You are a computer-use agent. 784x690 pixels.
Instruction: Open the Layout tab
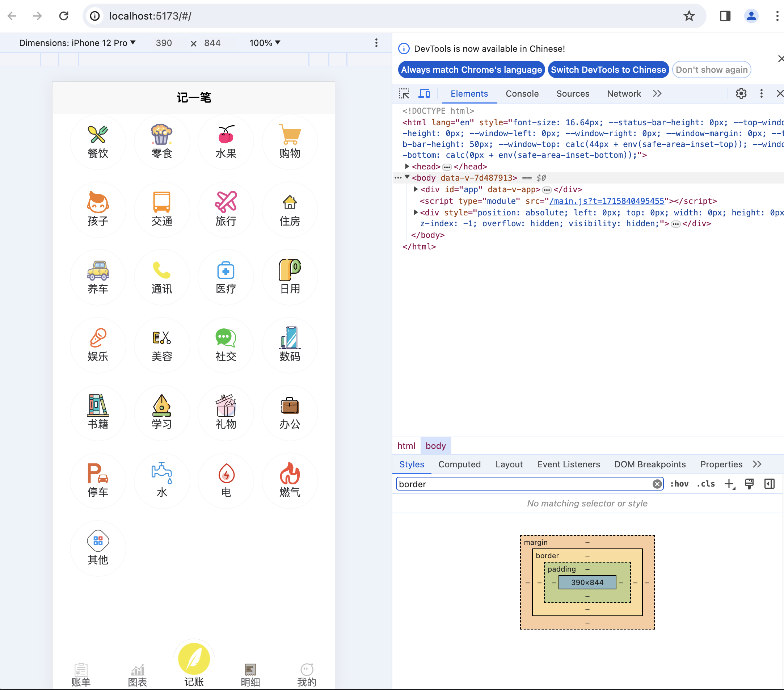coord(509,464)
